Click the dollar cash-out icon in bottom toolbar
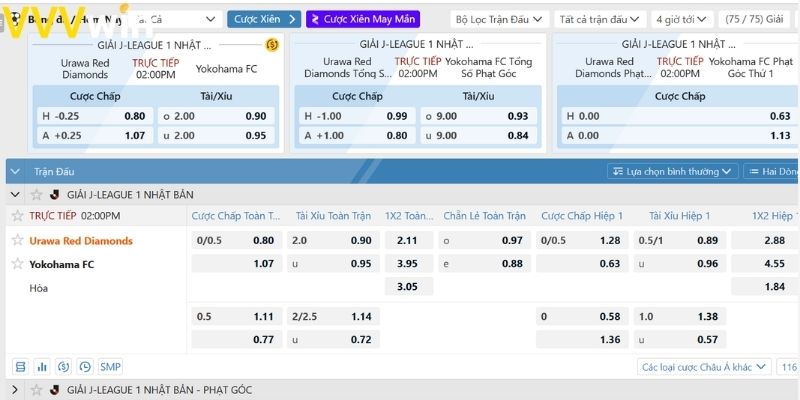 point(63,367)
